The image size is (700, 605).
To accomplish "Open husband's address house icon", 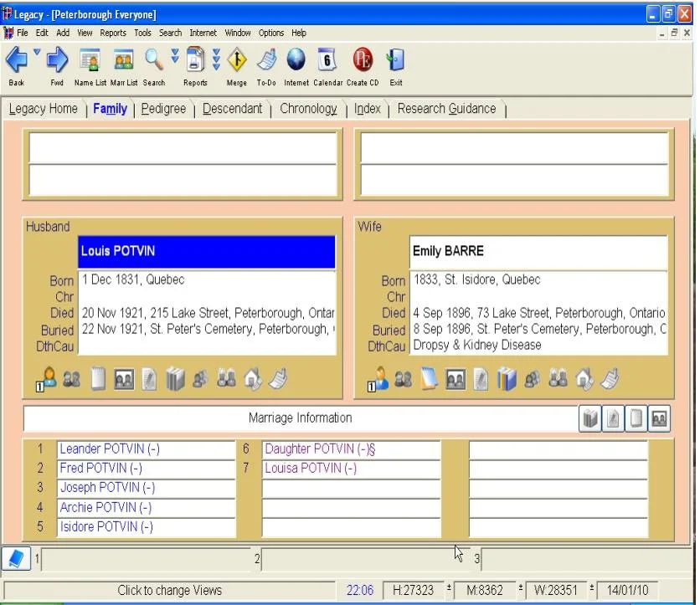I will pos(253,379).
